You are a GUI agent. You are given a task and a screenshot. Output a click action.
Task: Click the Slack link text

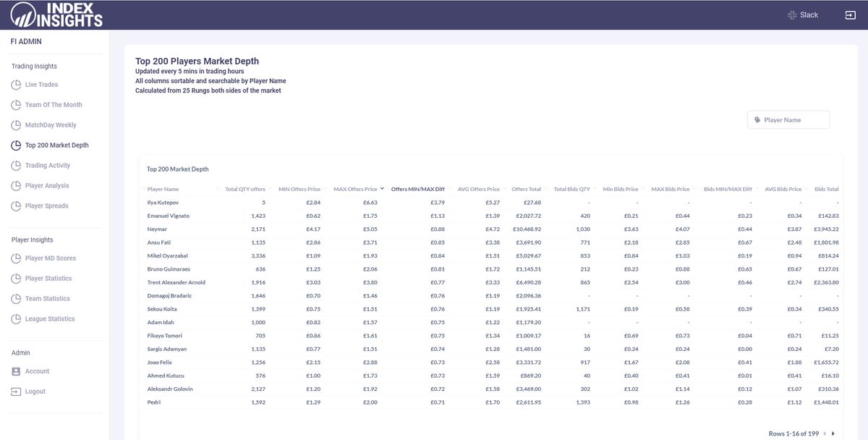tap(810, 14)
